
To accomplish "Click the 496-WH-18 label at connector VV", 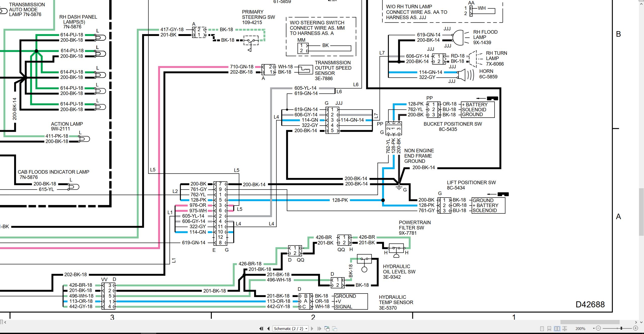I will (81, 296).
